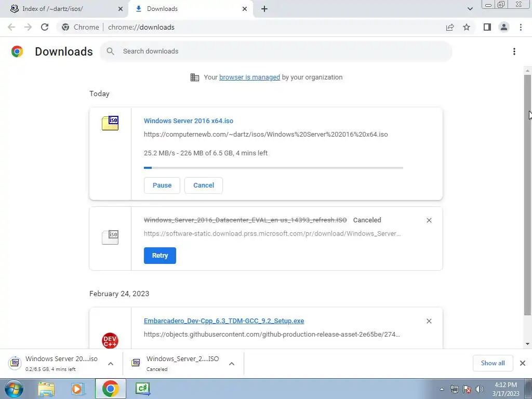Launch Windows Media Player from the taskbar
Image resolution: width=532 pixels, height=399 pixels.
(x=77, y=389)
